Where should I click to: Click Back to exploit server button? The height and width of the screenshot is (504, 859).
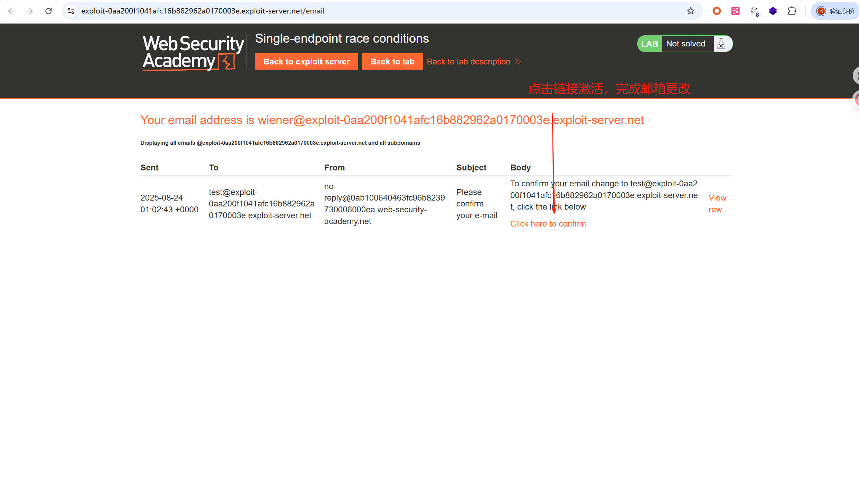[306, 62]
